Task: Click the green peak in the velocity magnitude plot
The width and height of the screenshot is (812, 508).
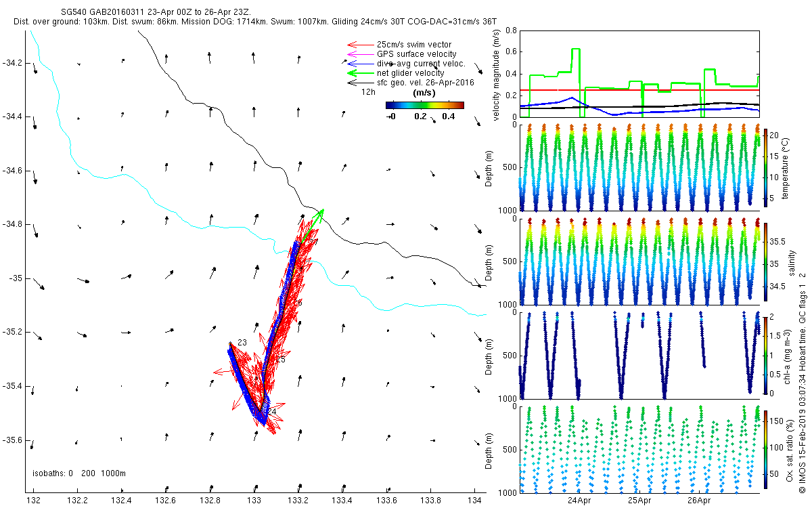Action: tap(576, 49)
